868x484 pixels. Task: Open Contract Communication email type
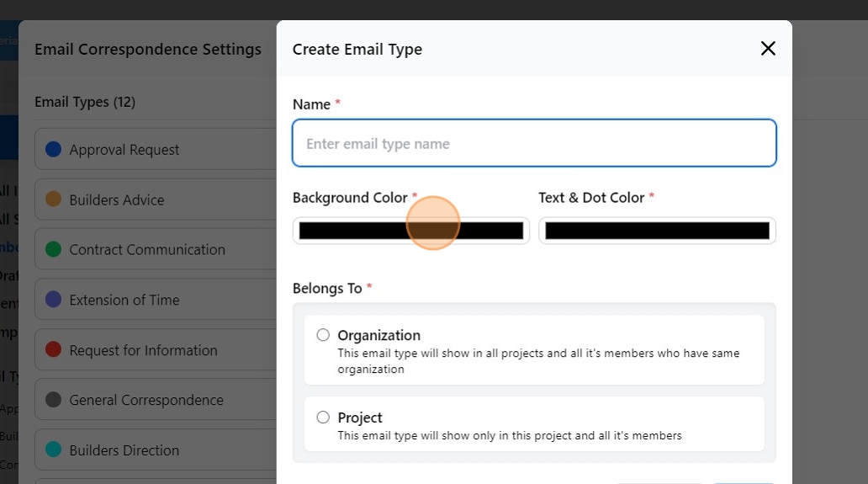pos(147,250)
